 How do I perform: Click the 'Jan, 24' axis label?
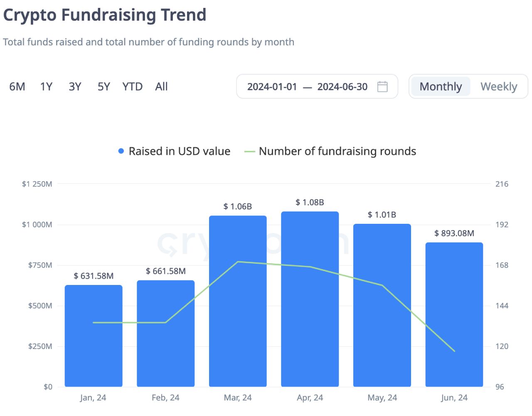coord(93,398)
